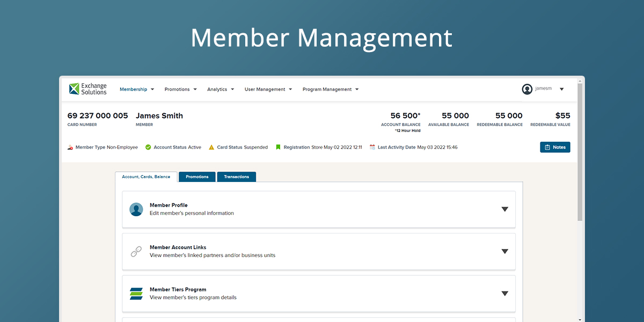Click the scrollbar down arrow

580,319
